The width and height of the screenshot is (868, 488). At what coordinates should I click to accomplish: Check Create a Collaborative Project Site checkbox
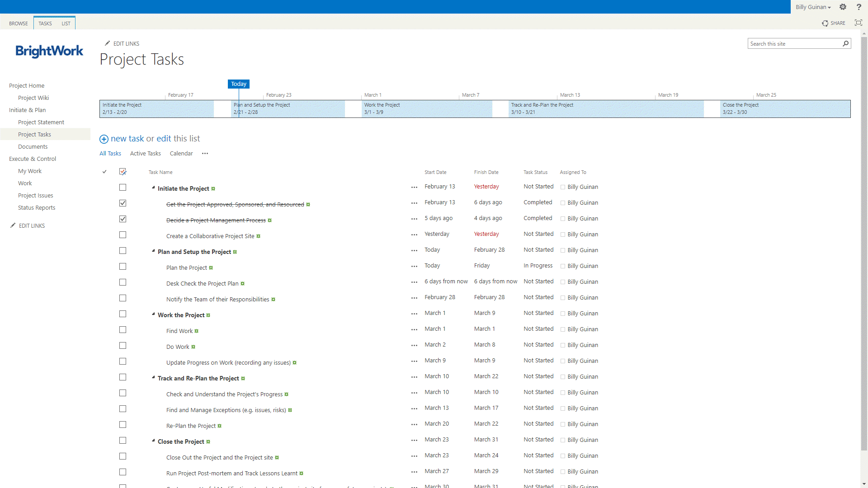(x=123, y=235)
